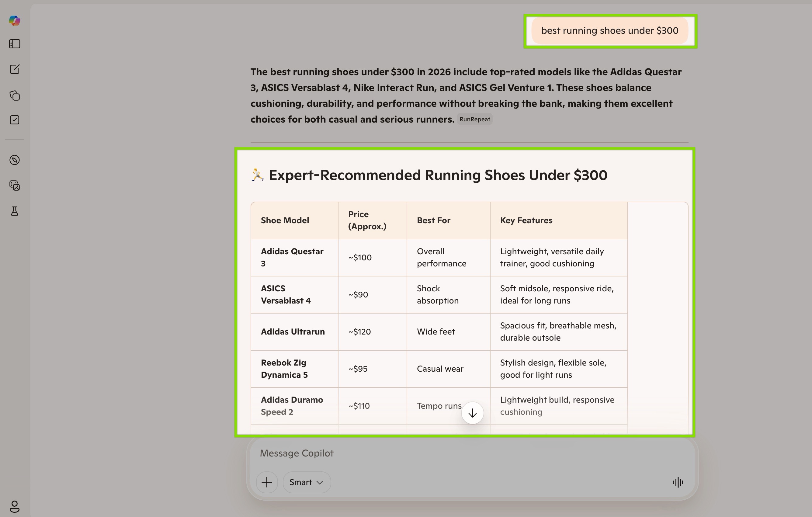
Task: Click the 'Key Features' column header
Action: click(559, 220)
